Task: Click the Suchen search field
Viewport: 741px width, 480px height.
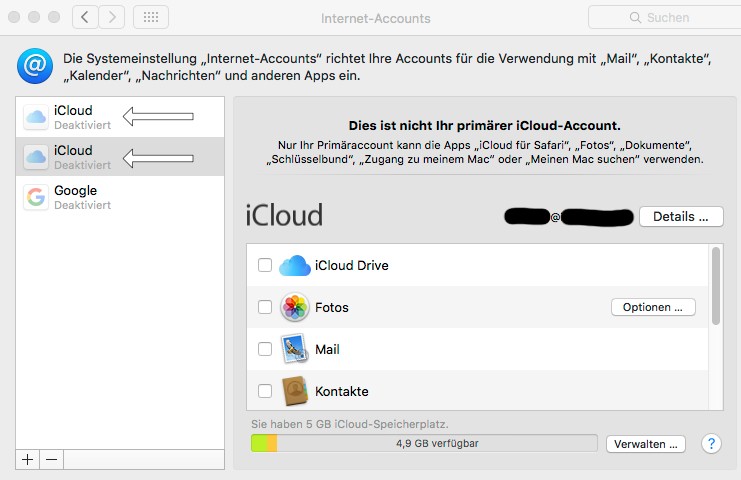Action: (x=664, y=17)
